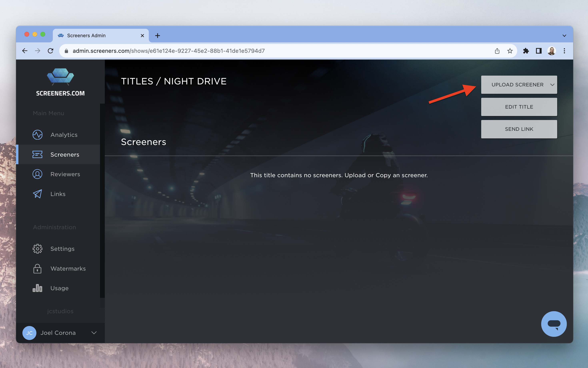Click the SCREENERS.COM logo text
This screenshot has width=588, height=368.
point(60,93)
